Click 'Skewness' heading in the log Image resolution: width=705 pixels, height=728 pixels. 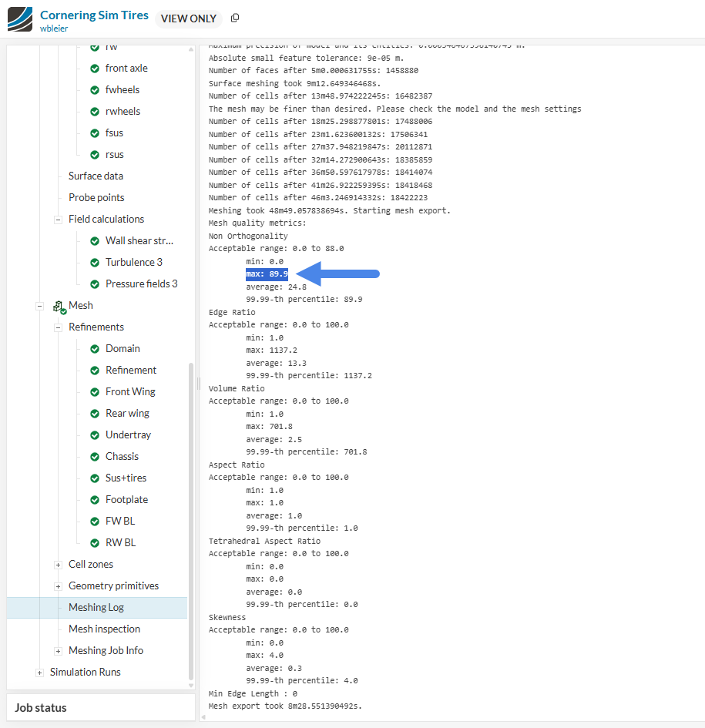pyautogui.click(x=227, y=618)
